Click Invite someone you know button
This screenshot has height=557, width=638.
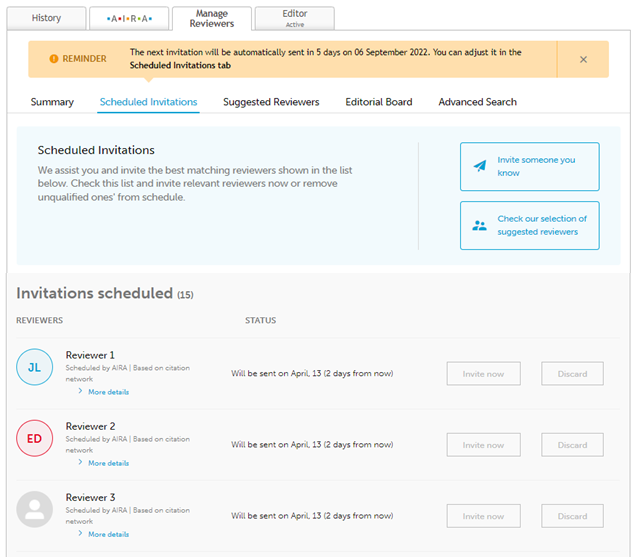tap(530, 167)
